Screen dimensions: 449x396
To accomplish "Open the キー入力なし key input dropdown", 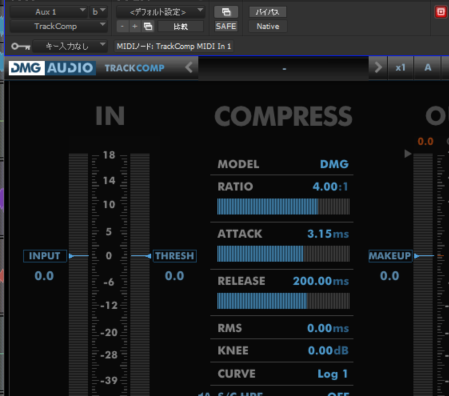I will click(x=70, y=46).
